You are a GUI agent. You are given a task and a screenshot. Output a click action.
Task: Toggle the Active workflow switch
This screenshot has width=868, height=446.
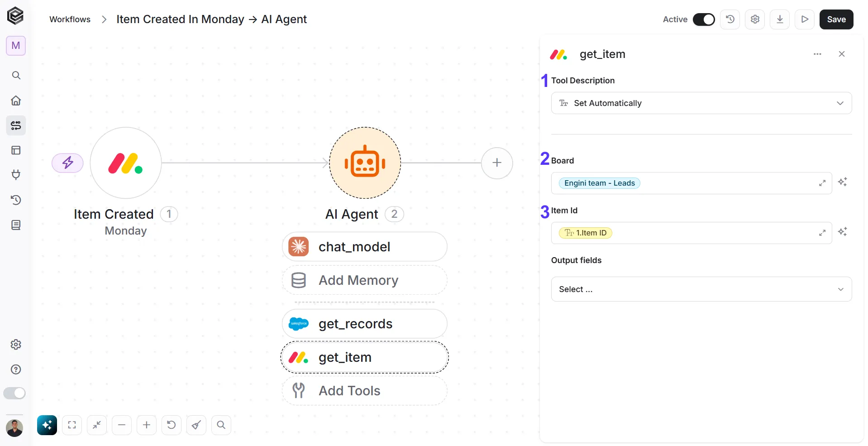coord(704,19)
